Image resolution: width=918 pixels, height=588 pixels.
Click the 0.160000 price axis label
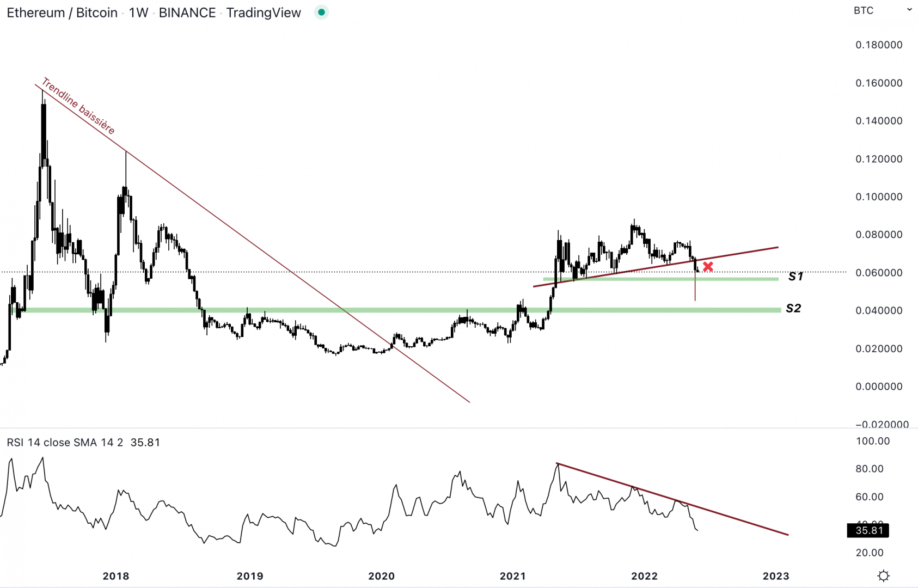[879, 83]
